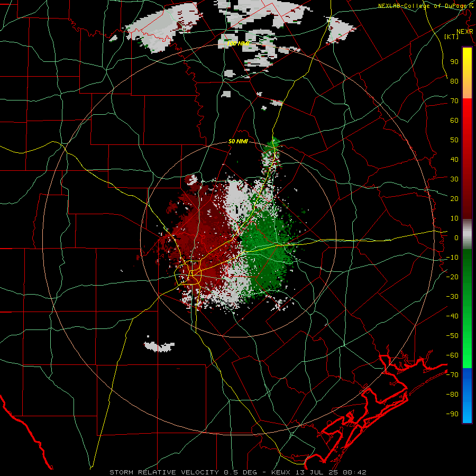Viewport: 476px width, 476px height.
Task: Click the 20 value on velocity scale
Action: [454, 199]
